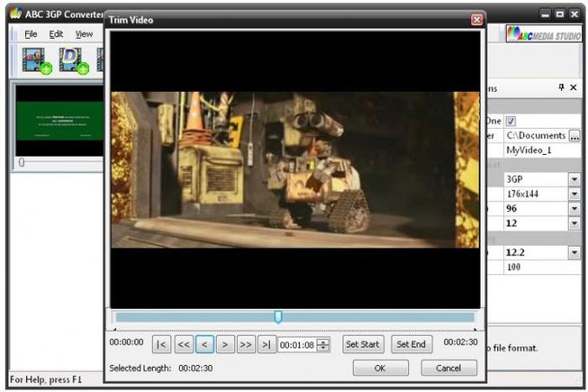
Task: Click the 100 value field
Action: [542, 267]
